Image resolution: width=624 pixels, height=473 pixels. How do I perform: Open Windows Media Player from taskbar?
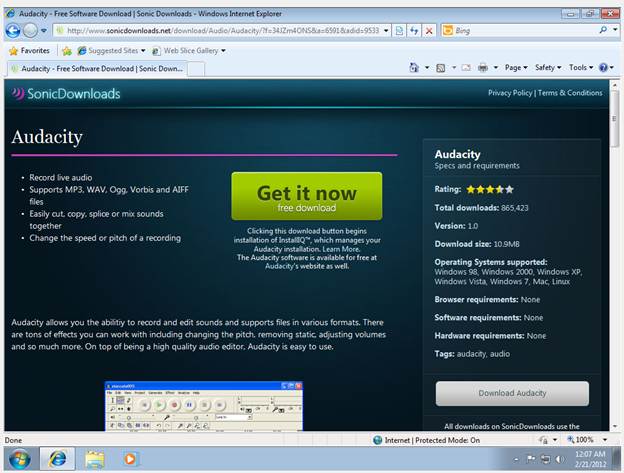tap(130, 459)
